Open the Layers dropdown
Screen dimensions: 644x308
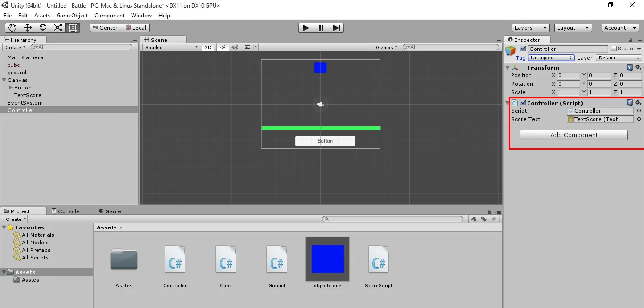531,28
